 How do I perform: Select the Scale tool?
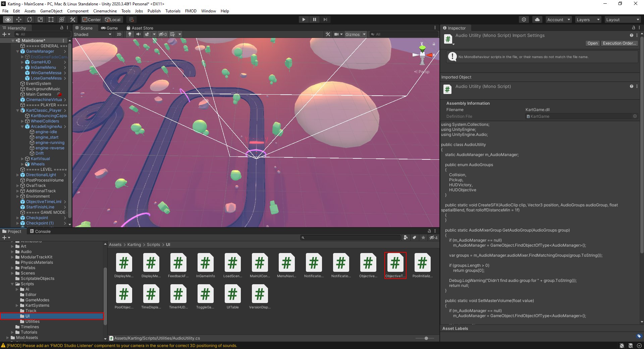[x=40, y=19]
